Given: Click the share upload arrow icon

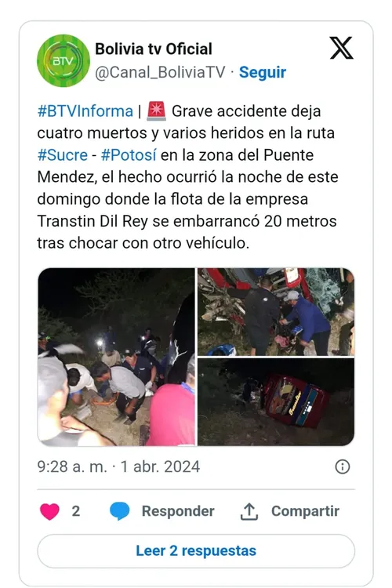Looking at the screenshot, I should [x=249, y=511].
